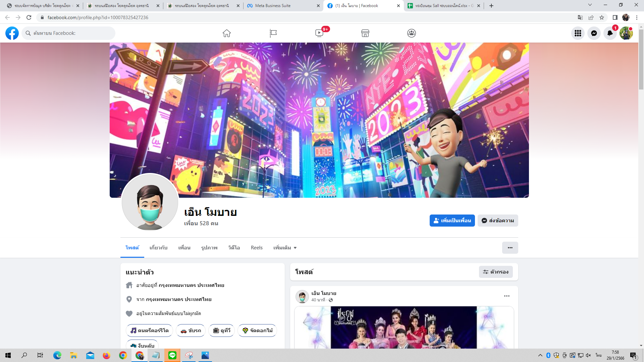Viewport: 644px width, 362px height.
Task: Open the Marketplace storefront icon
Action: 365,33
